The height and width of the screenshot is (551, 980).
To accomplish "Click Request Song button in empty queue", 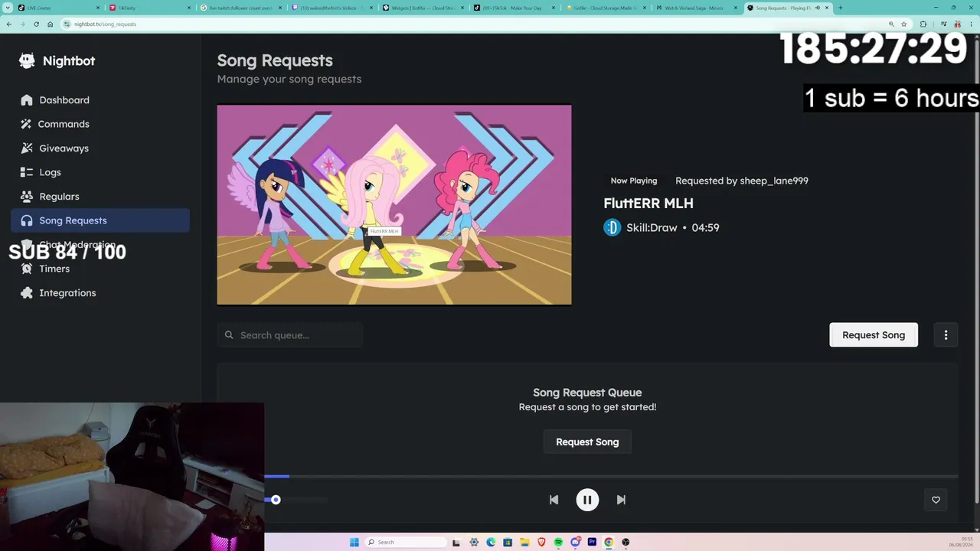I will point(587,442).
